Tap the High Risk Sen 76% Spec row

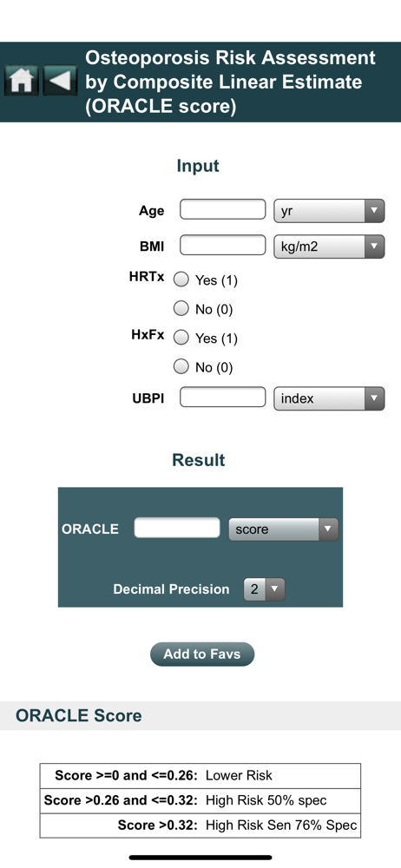pyautogui.click(x=200, y=825)
